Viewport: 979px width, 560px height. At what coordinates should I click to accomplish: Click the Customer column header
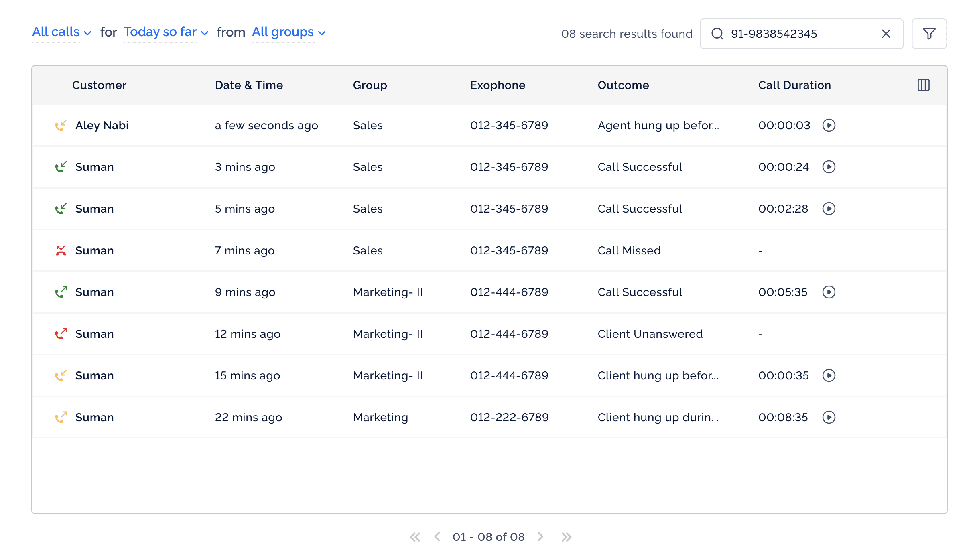click(99, 85)
